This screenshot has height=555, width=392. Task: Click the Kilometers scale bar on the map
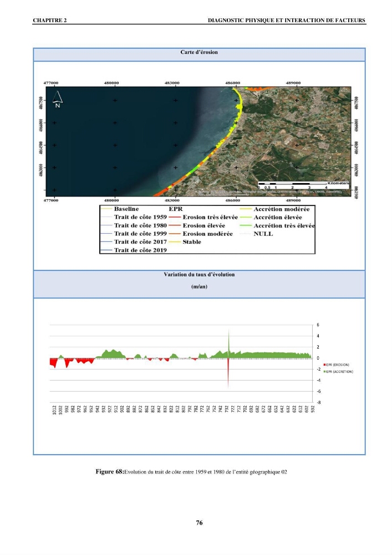pyautogui.click(x=303, y=185)
